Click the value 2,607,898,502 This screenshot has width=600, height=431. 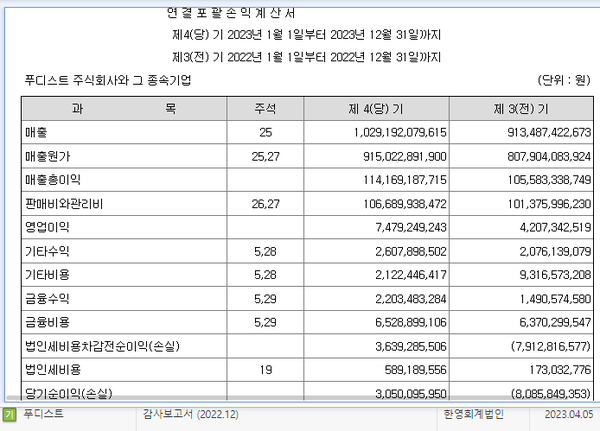411,251
